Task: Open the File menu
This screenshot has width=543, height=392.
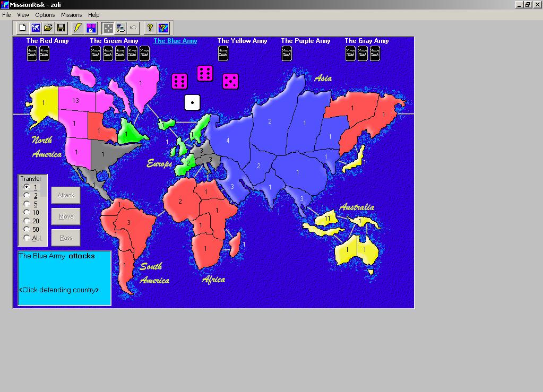Action: point(6,15)
